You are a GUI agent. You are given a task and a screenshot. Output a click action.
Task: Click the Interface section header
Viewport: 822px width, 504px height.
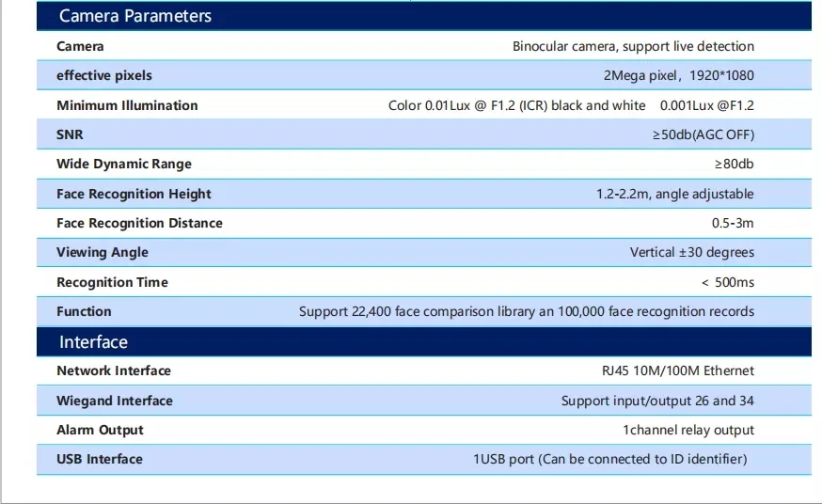(x=93, y=342)
